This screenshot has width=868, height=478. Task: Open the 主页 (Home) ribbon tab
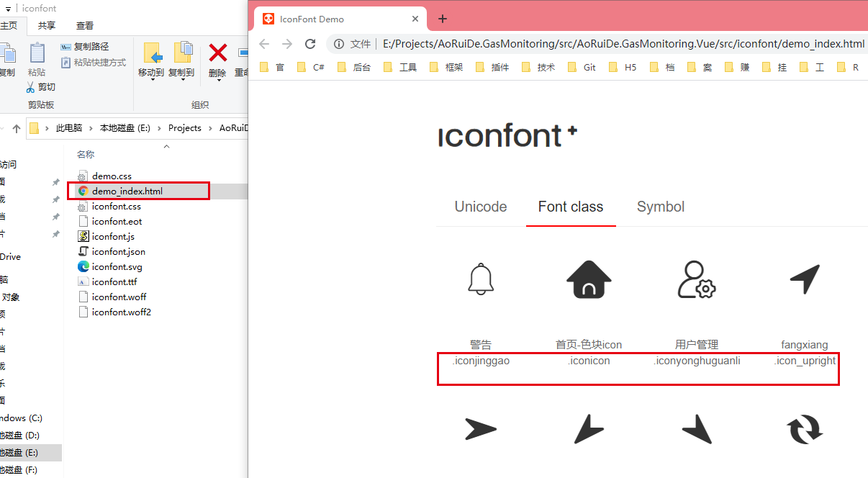click(x=9, y=26)
